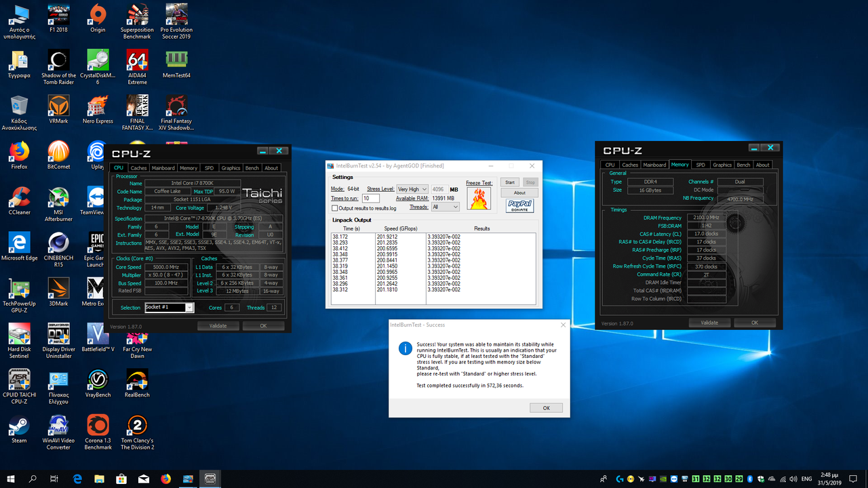Viewport: 868px width, 488px height.
Task: Switch to SPD tab in right CPU-Z window
Action: click(701, 165)
